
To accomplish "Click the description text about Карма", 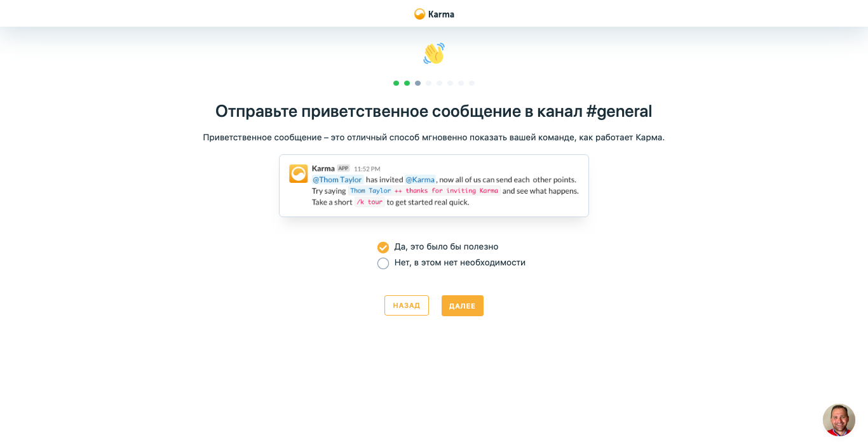I will tap(434, 137).
